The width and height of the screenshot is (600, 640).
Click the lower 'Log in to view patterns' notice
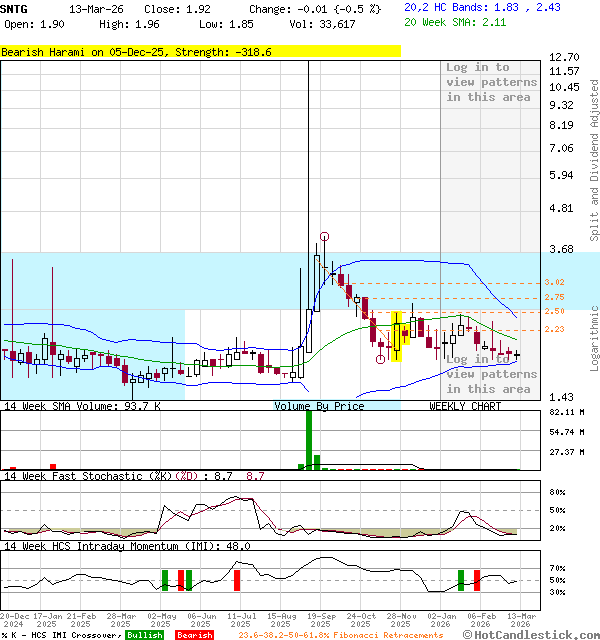pos(491,374)
